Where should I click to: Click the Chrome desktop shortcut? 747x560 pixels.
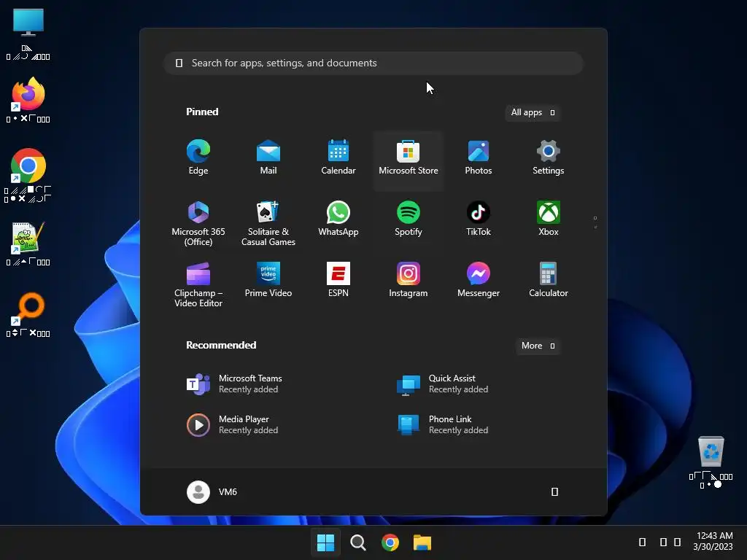(x=28, y=174)
